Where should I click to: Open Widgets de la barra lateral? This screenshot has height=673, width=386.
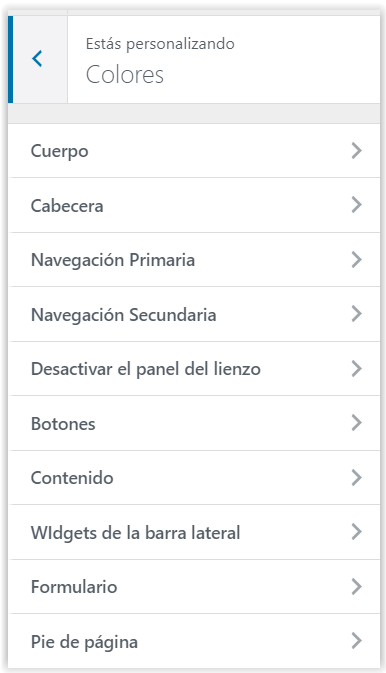(x=195, y=532)
